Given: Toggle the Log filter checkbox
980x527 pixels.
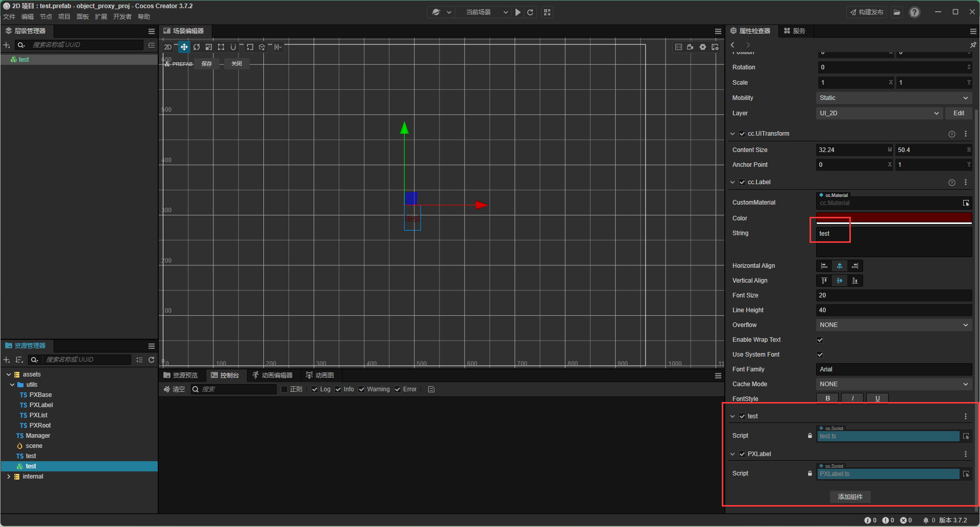Looking at the screenshot, I should [314, 389].
